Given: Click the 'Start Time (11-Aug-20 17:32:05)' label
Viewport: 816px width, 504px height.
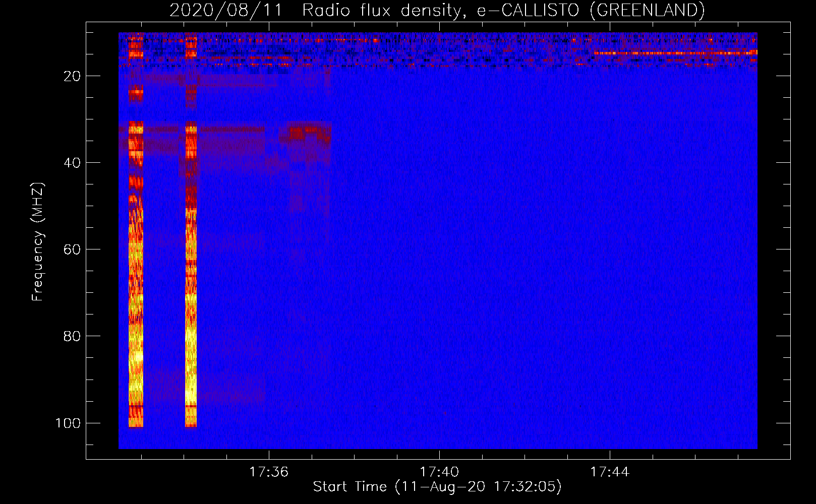Looking at the screenshot, I should pyautogui.click(x=437, y=487).
